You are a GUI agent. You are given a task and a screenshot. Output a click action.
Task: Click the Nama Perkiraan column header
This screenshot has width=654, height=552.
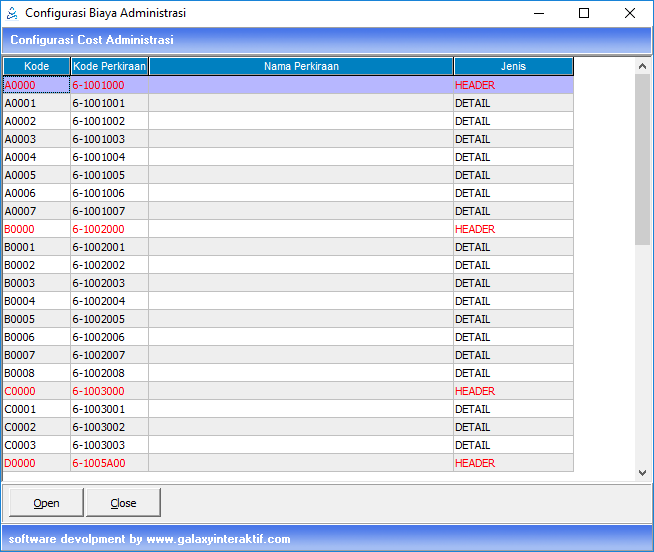pyautogui.click(x=301, y=66)
